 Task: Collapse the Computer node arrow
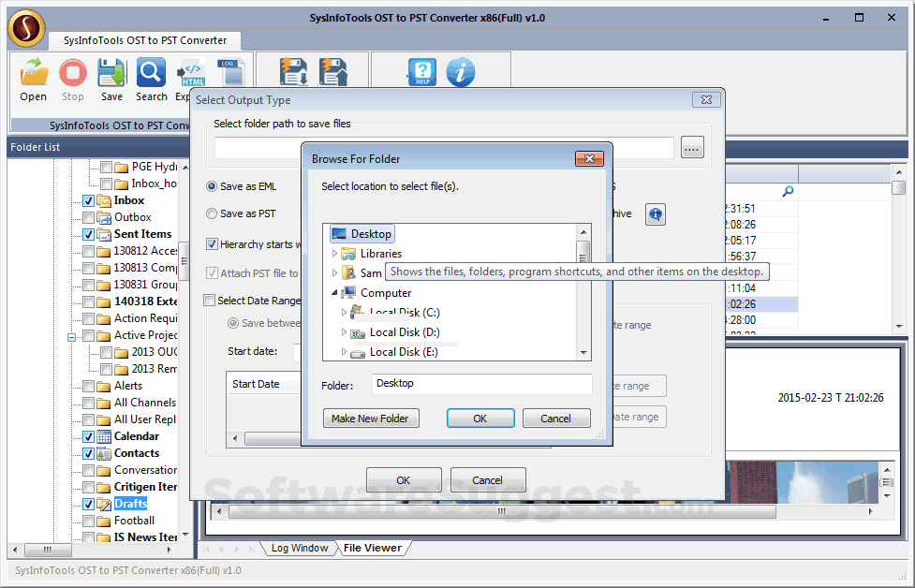334,293
